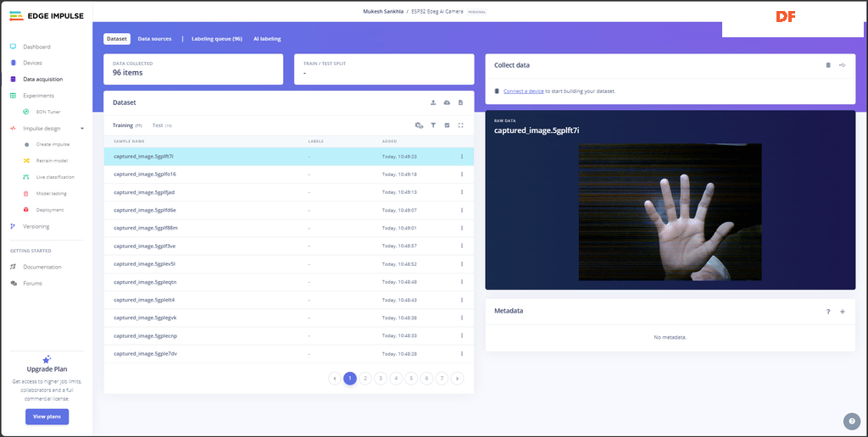Open three-dot menu for captured_image.5gplev5l
Image resolution: width=868 pixels, height=437 pixels.
[462, 264]
